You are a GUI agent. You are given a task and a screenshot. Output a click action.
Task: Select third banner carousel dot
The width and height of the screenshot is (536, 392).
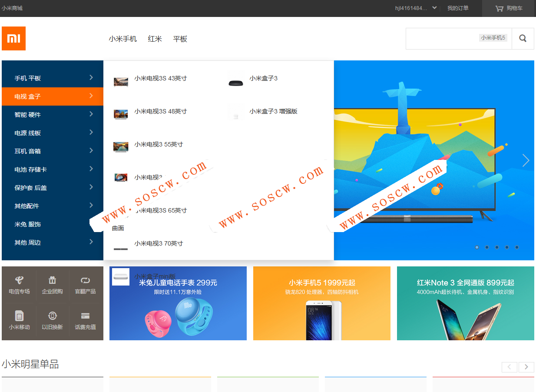497,247
